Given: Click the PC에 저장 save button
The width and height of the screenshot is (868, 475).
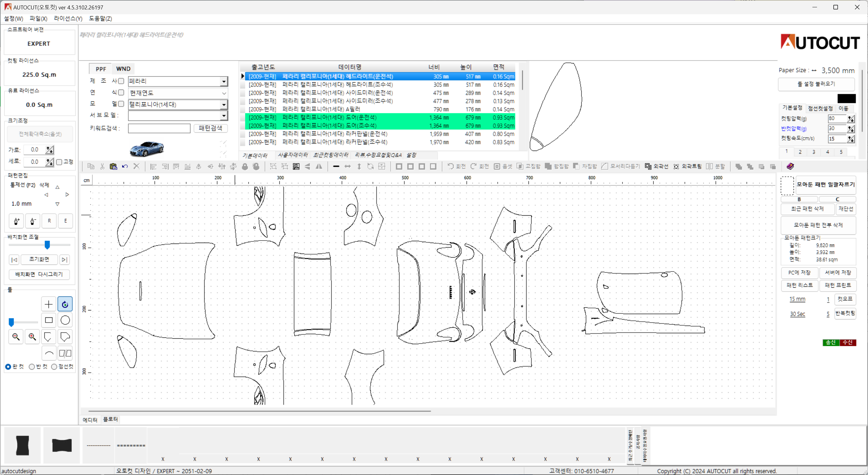Looking at the screenshot, I should (800, 272).
